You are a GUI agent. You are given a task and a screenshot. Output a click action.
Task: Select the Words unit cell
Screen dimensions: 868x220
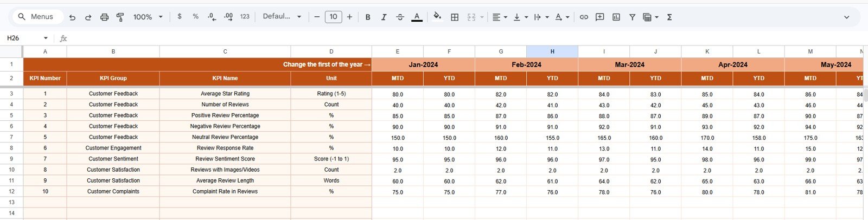coord(331,180)
